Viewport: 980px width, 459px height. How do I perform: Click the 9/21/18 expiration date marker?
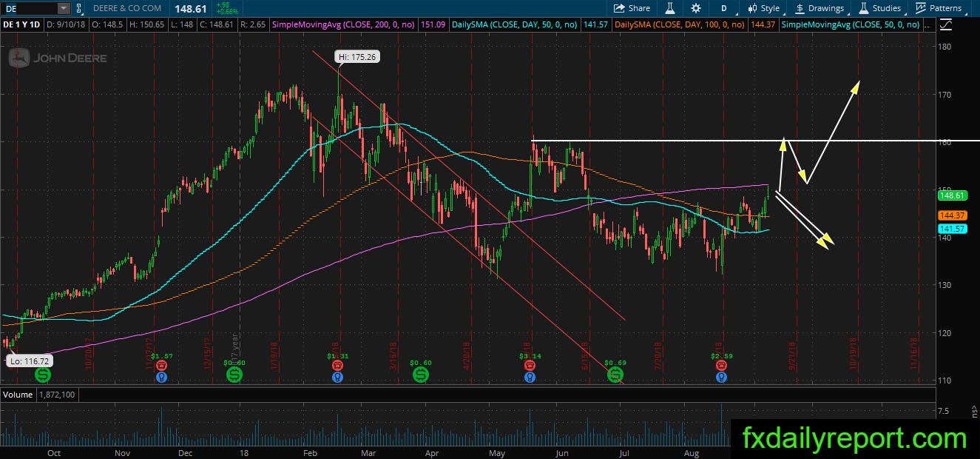coord(792,356)
